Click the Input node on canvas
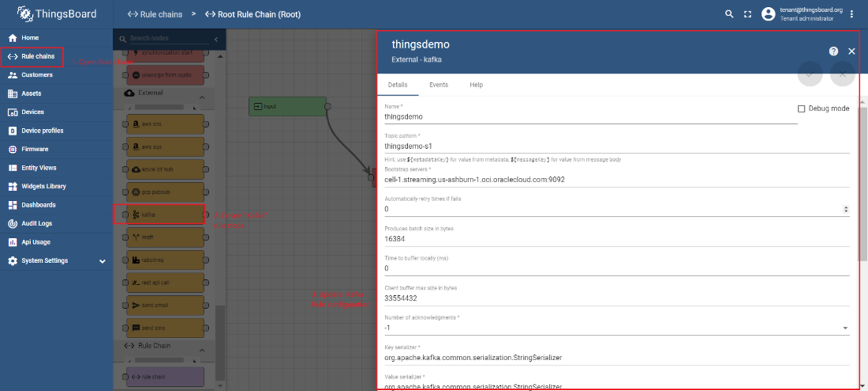The height and width of the screenshot is (391, 868). pyautogui.click(x=287, y=106)
